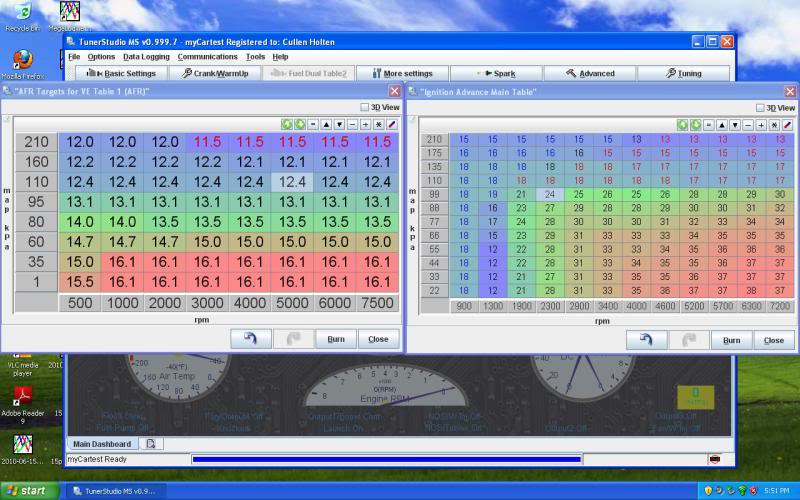Open the Advanced toolbar dropdown
This screenshot has width=800, height=500.
click(590, 73)
